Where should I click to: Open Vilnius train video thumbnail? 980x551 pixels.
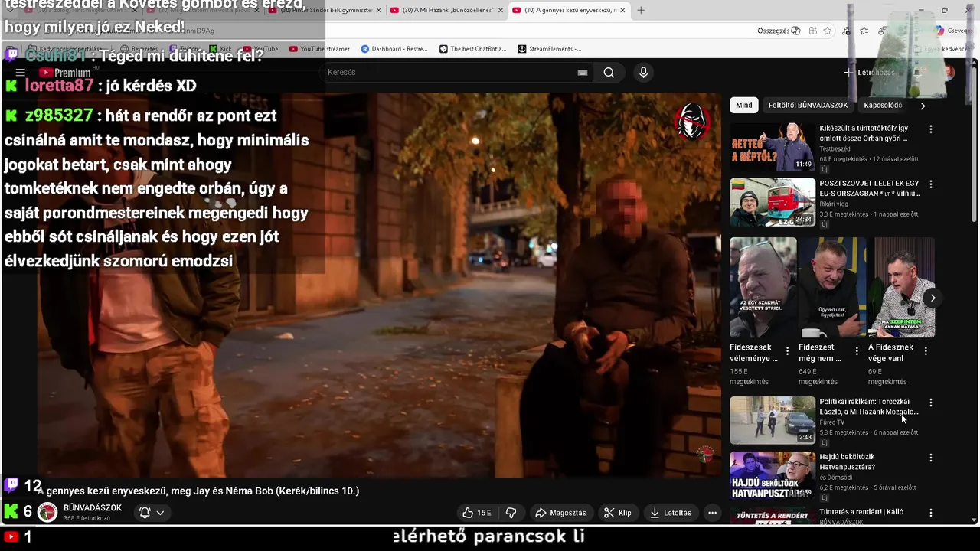click(773, 202)
